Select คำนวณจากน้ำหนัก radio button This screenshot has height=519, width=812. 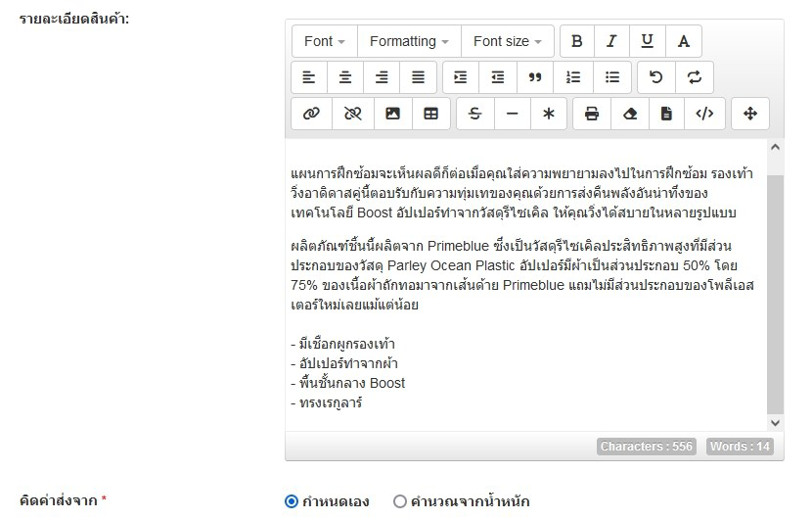tap(400, 501)
